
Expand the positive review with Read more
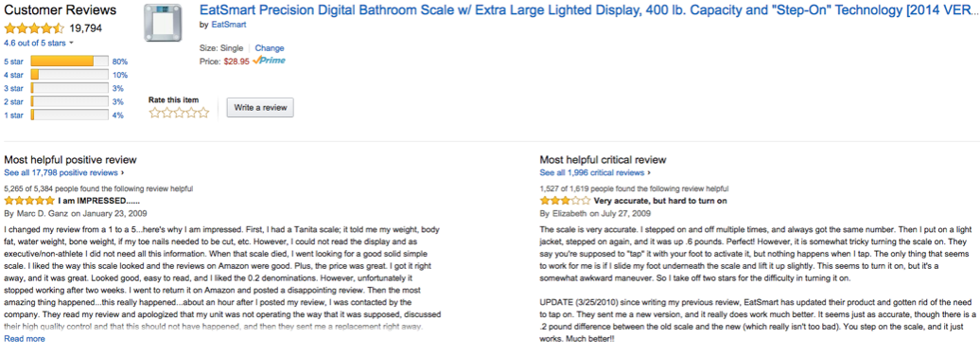click(25, 339)
